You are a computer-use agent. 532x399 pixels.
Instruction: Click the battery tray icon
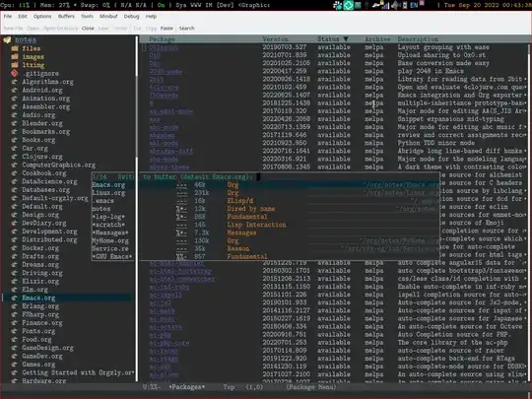(x=405, y=5)
